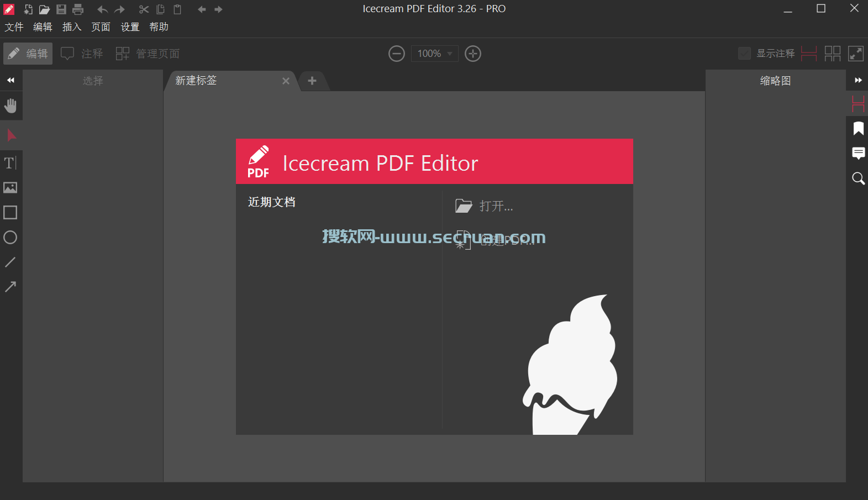This screenshot has height=500, width=868.
Task: Close the 新建标签 tab
Action: [286, 81]
